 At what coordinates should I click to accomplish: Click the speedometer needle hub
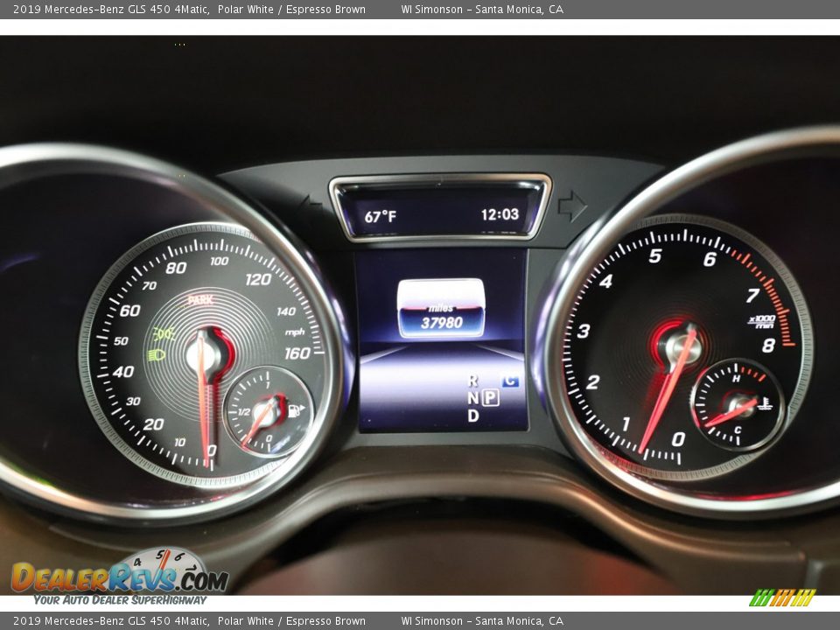(x=204, y=355)
